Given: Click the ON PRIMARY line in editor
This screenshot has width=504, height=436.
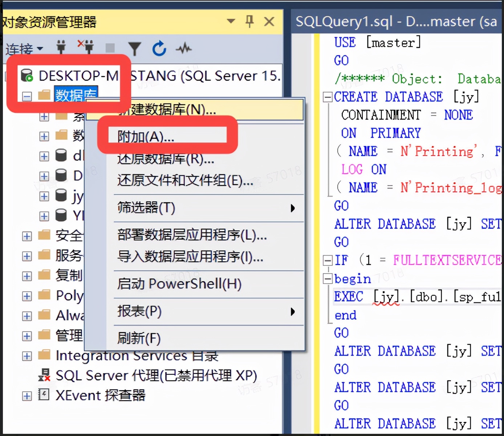Looking at the screenshot, I should 381,133.
